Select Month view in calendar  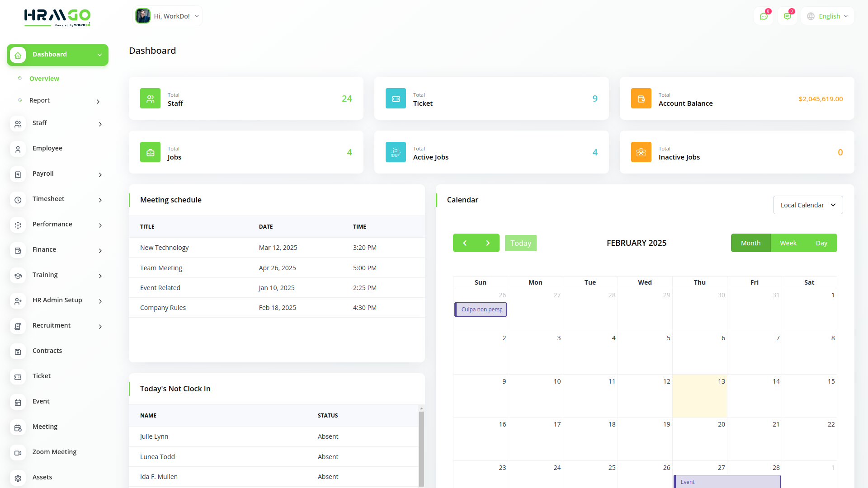[x=750, y=243]
